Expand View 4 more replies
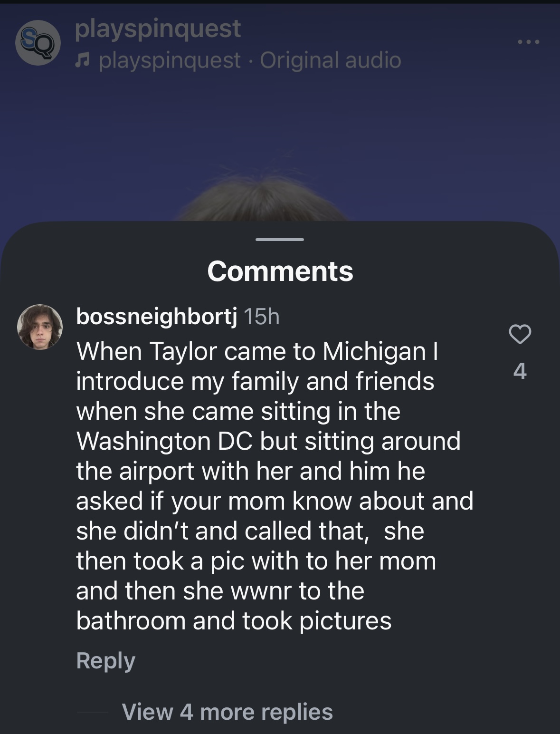 click(228, 712)
